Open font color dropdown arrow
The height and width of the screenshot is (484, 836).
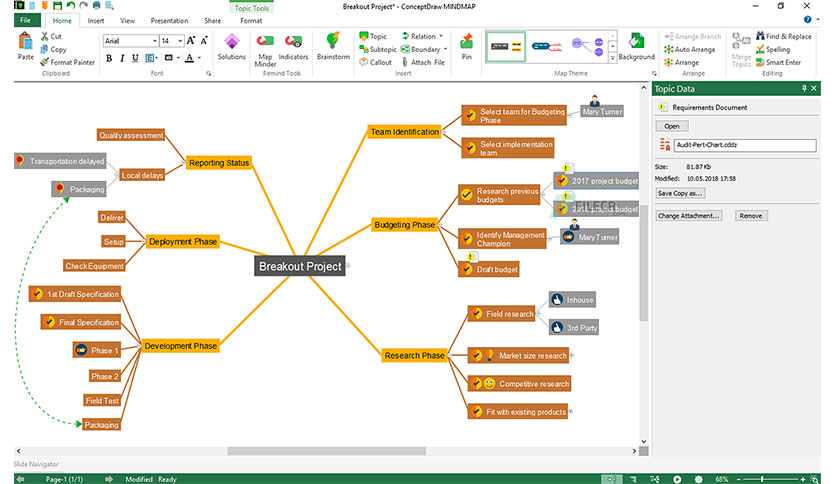click(x=199, y=58)
